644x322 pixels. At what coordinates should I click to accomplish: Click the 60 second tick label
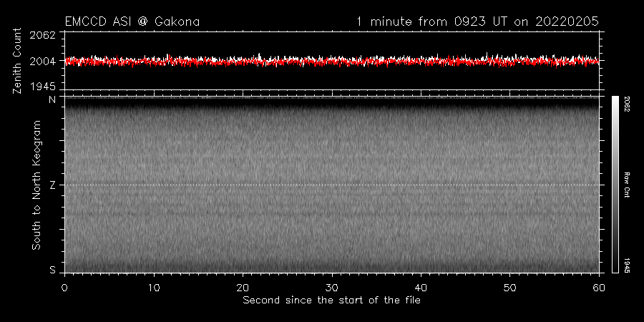point(598,287)
